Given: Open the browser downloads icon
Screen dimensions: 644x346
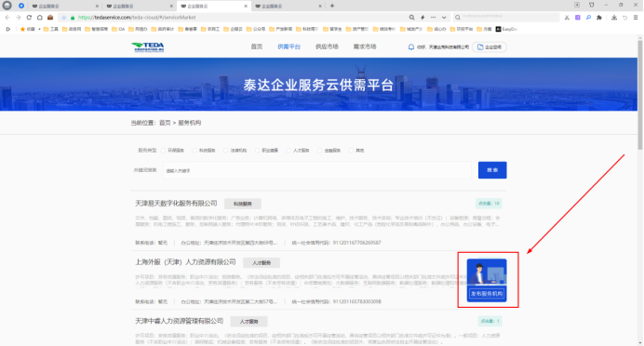Looking at the screenshot, I should [614, 18].
